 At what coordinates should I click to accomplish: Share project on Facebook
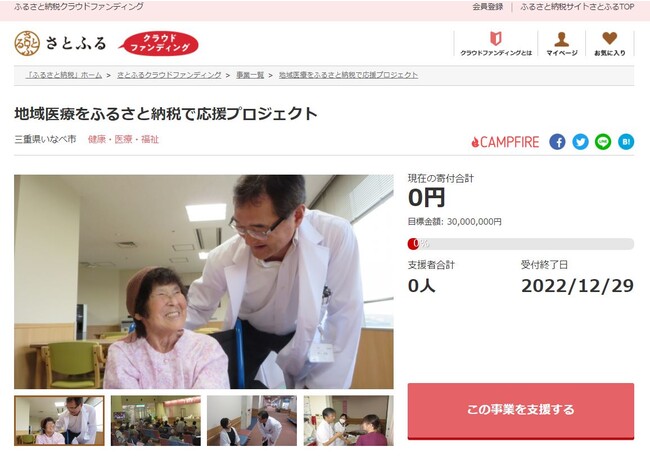(x=557, y=142)
